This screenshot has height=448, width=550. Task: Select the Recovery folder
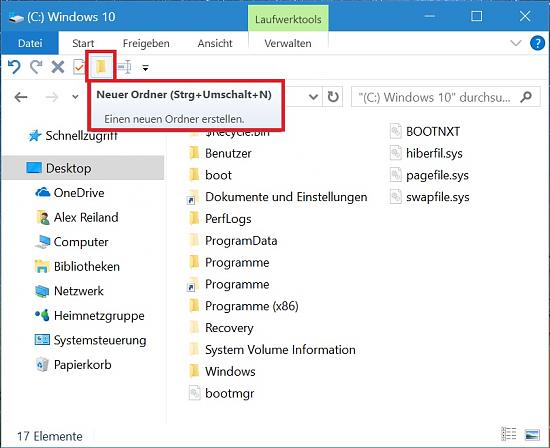tap(229, 328)
